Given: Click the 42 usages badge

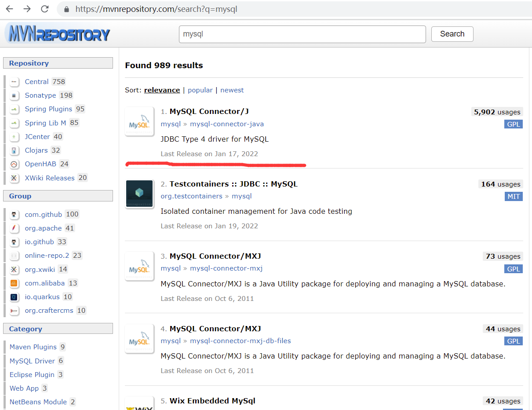Looking at the screenshot, I should (x=503, y=401).
